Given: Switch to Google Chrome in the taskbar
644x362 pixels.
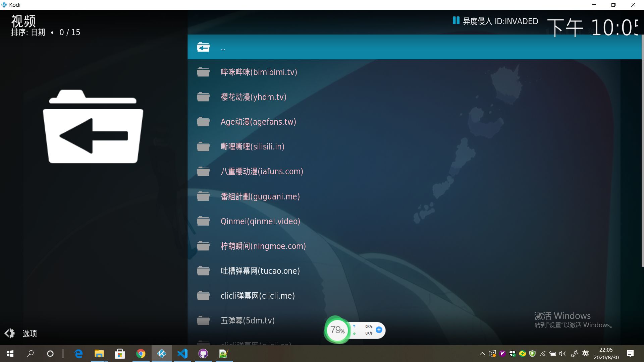Looking at the screenshot, I should pos(141,354).
